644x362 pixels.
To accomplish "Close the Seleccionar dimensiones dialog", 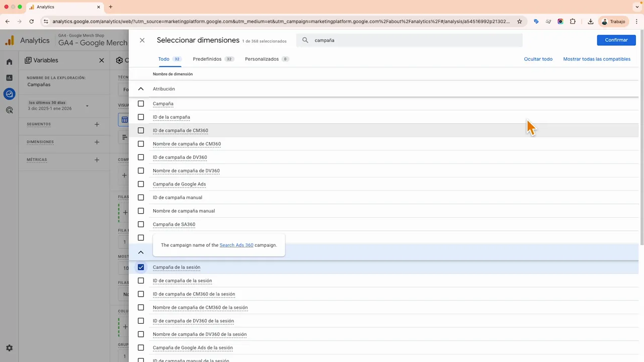I will [x=142, y=40].
